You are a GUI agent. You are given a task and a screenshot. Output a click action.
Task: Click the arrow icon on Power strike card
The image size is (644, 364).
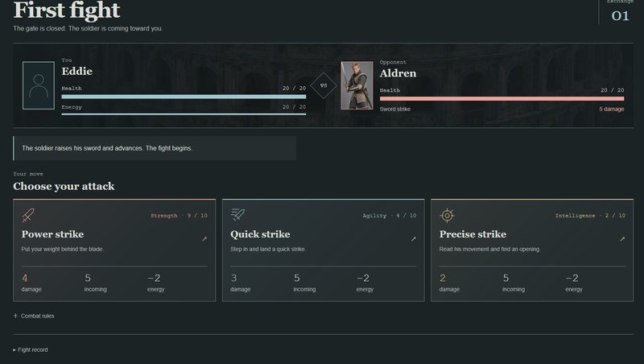coord(204,238)
